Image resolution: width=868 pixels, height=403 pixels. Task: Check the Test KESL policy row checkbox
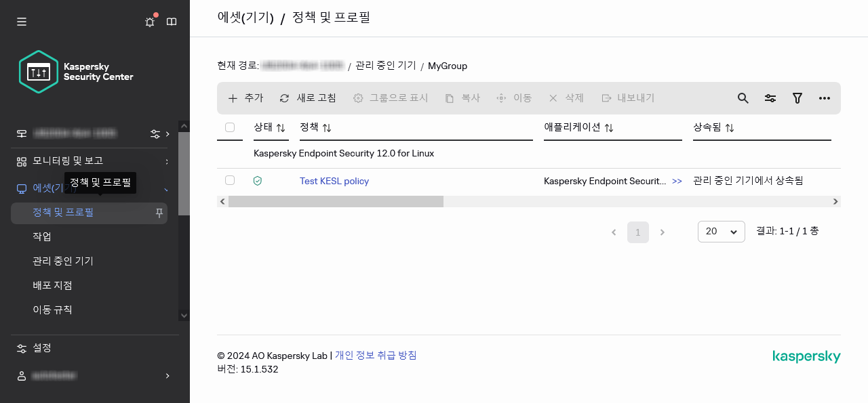coord(230,180)
